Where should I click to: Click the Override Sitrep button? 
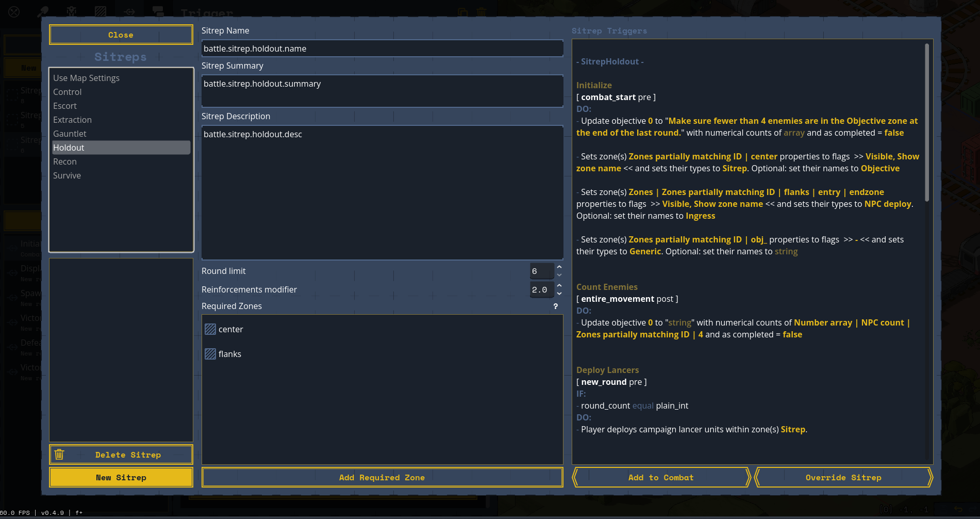843,477
